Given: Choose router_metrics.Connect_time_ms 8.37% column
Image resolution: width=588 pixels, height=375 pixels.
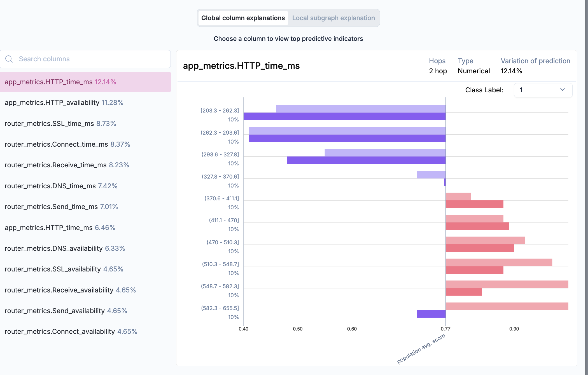Looking at the screenshot, I should 67,144.
